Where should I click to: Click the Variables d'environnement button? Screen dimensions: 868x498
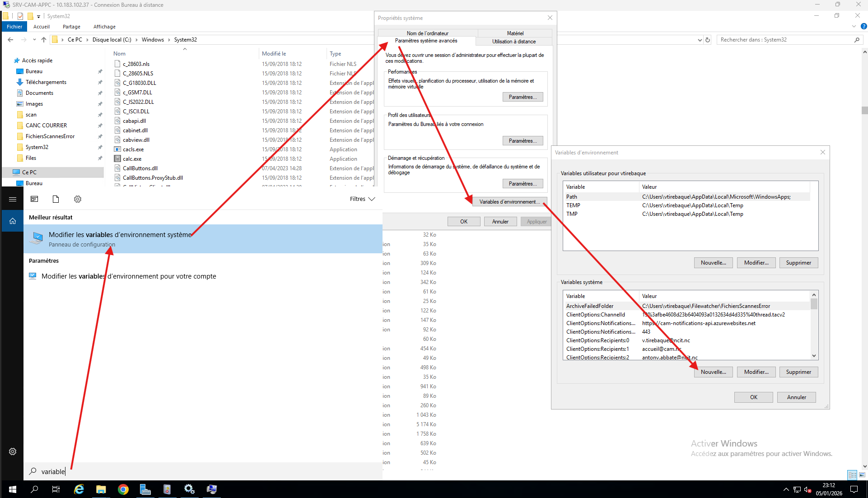point(509,202)
